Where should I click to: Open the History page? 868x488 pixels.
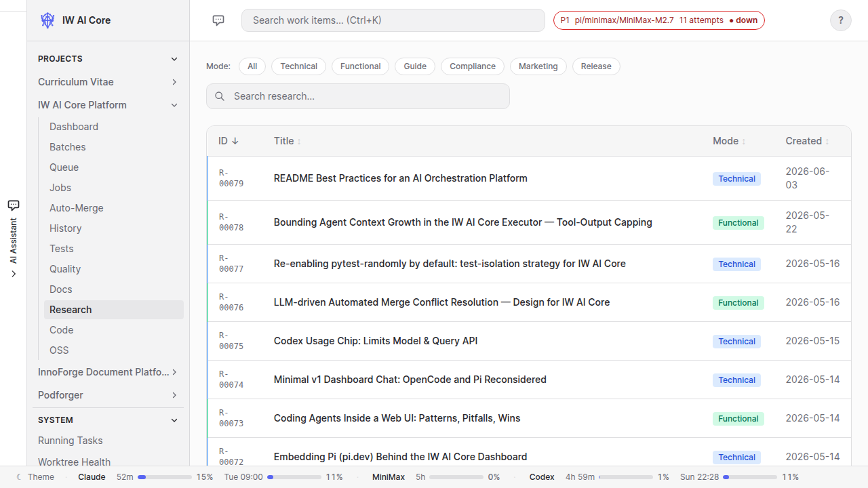click(x=114, y=228)
